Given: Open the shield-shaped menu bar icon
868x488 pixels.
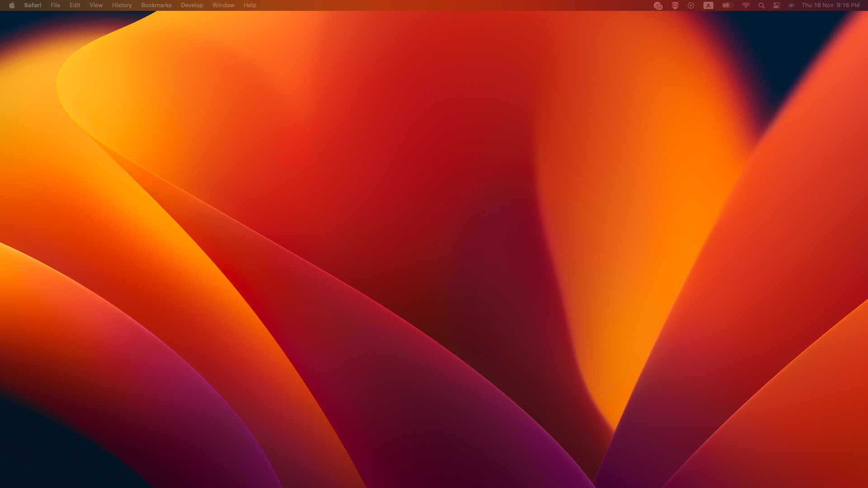Looking at the screenshot, I should [x=675, y=5].
